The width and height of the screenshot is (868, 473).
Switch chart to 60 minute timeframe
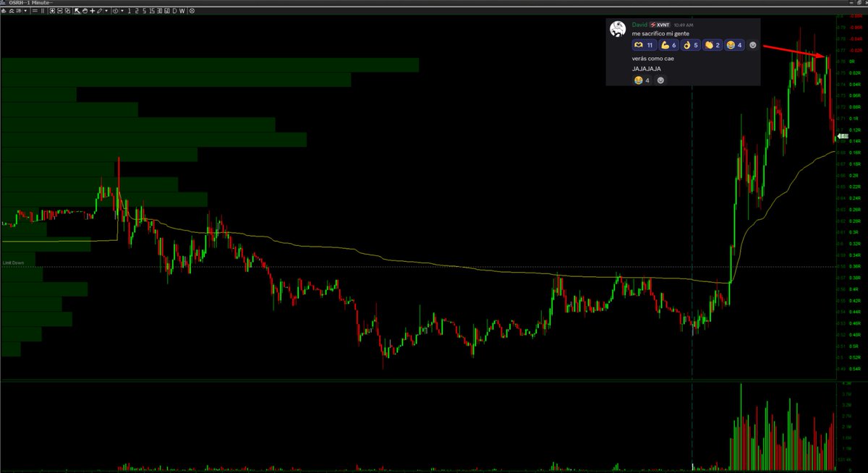167,11
